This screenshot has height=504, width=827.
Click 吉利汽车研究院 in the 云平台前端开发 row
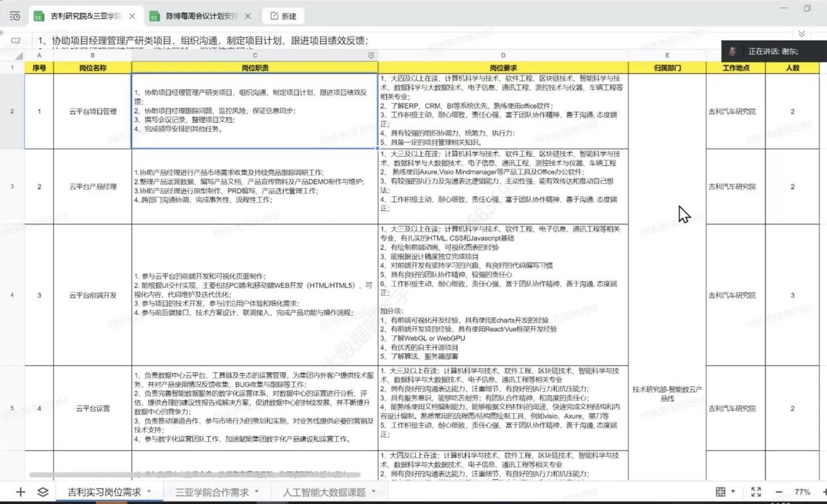(736, 295)
